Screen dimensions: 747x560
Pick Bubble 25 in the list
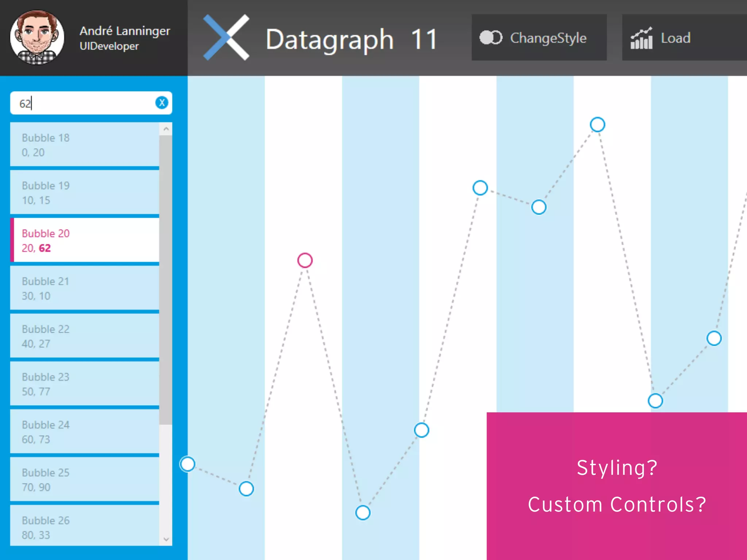point(85,479)
